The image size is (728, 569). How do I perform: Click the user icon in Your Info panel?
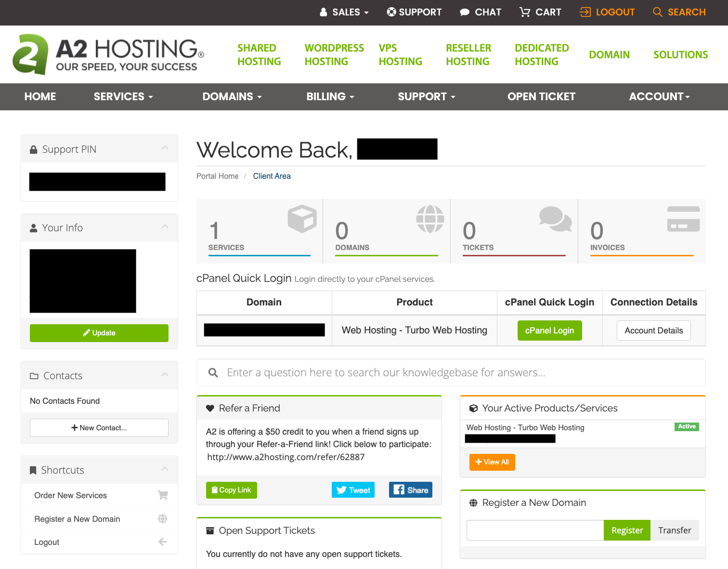pos(34,228)
